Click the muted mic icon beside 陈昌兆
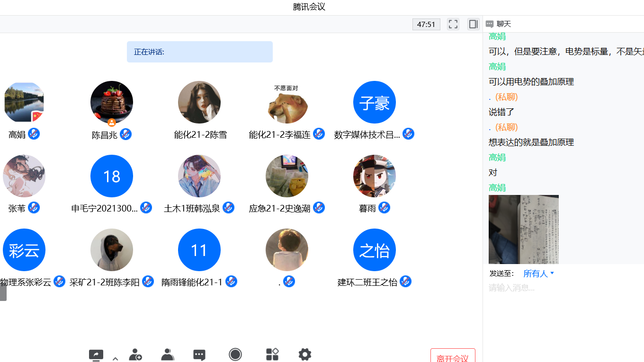 pyautogui.click(x=125, y=134)
